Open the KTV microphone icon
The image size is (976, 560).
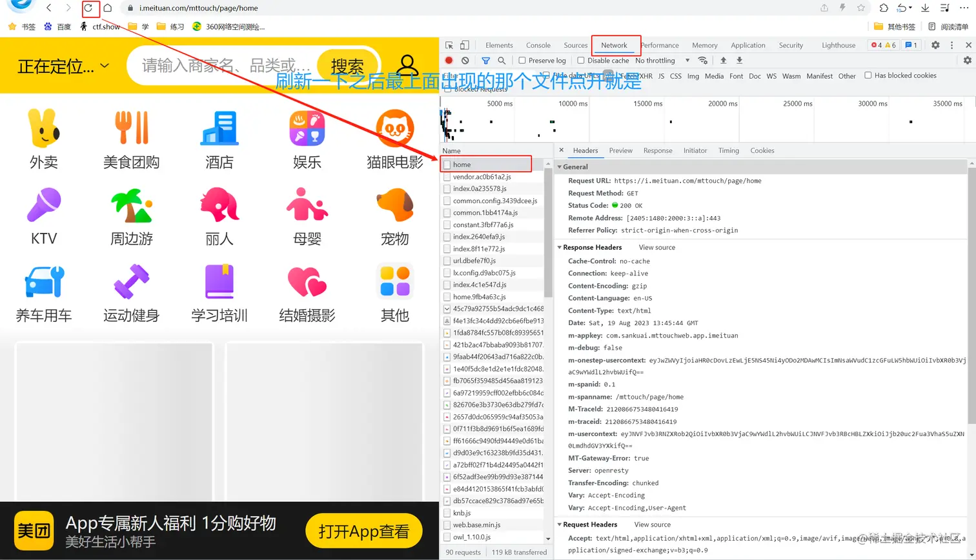click(44, 205)
